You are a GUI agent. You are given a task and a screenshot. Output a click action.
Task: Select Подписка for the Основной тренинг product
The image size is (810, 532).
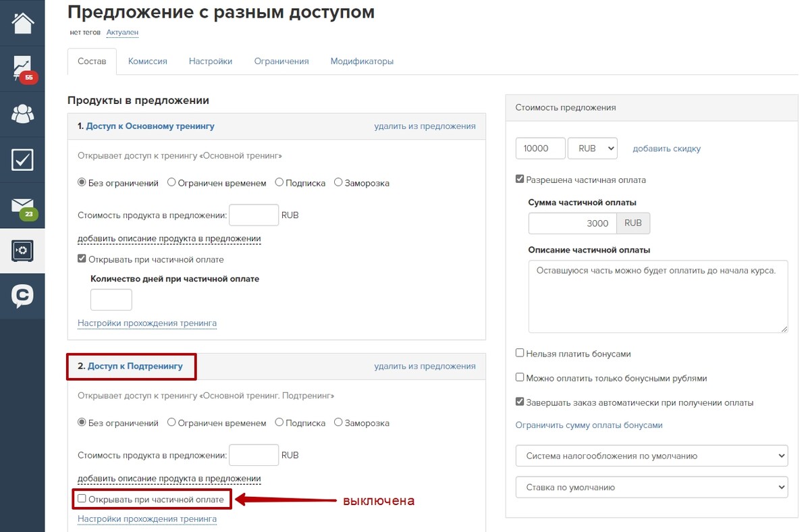(279, 182)
